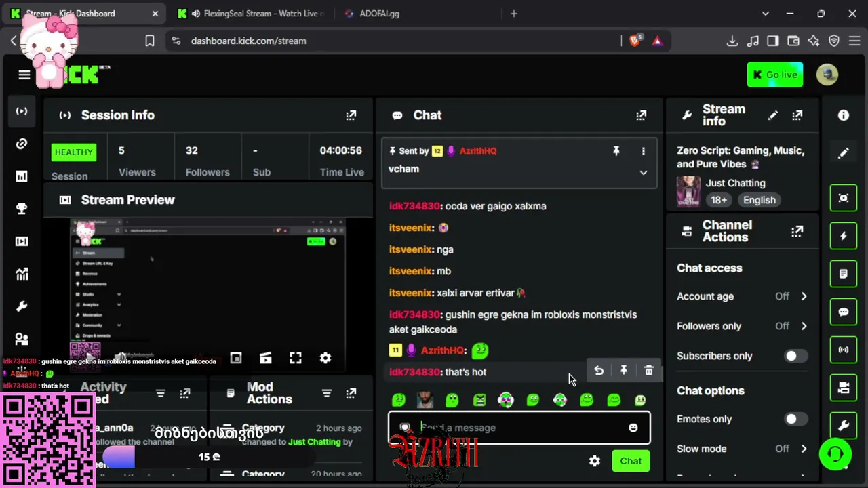Pop out the Channel Actions panel
The width and height of the screenshot is (868, 488).
point(797,231)
